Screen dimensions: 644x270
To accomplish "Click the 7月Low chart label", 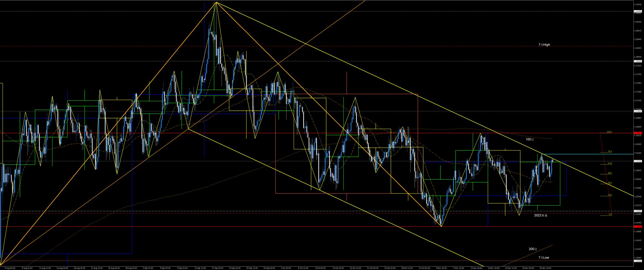I will click(x=544, y=257).
